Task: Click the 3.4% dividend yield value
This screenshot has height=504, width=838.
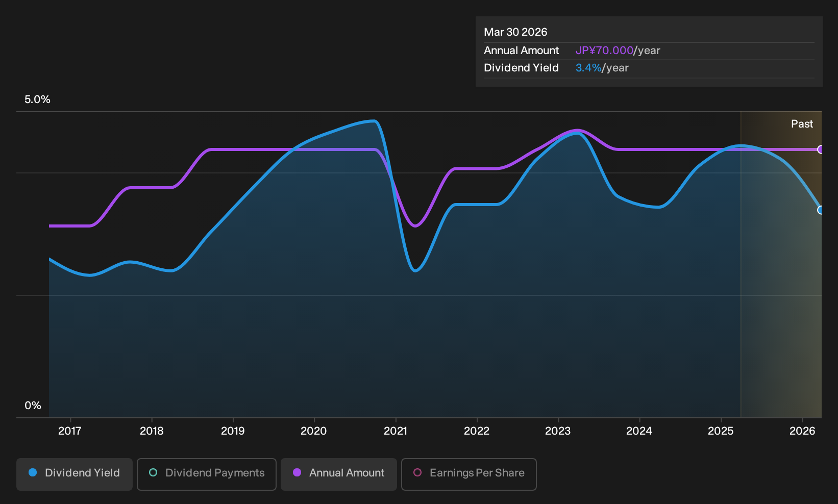Action: pos(588,68)
